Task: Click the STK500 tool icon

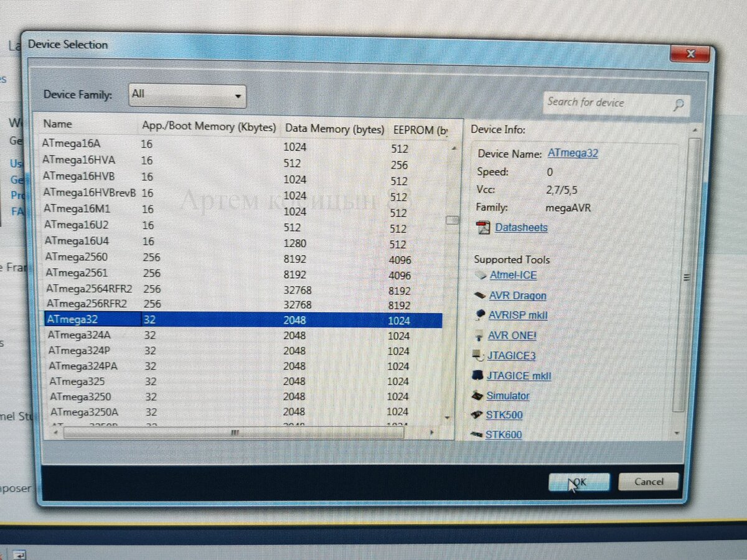Action: point(477,415)
